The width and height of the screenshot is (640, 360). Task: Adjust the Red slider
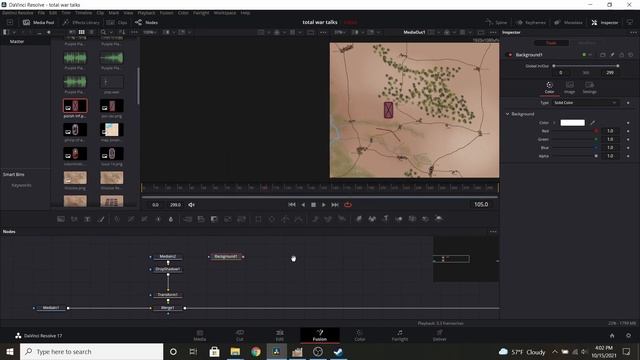[x=575, y=131]
